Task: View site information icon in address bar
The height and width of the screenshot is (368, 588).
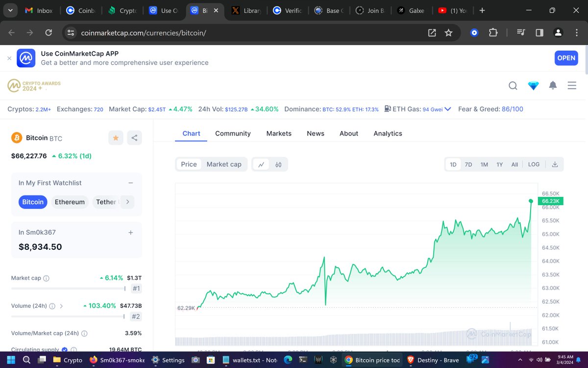Action: (x=71, y=33)
